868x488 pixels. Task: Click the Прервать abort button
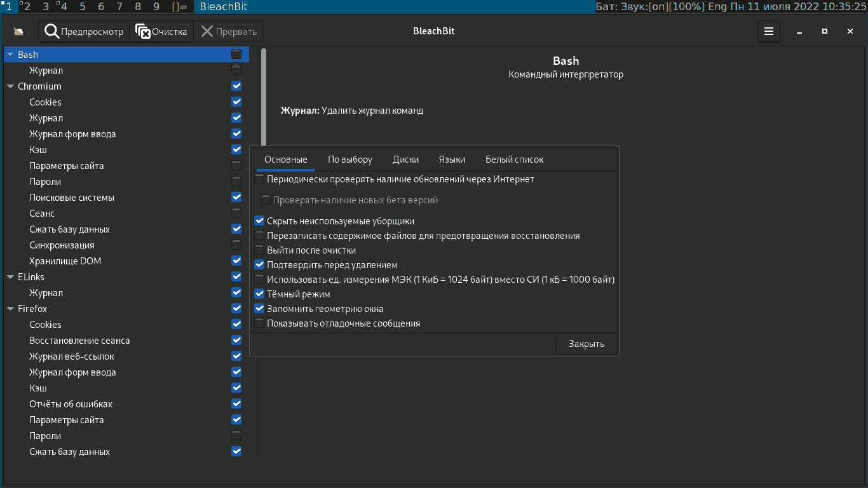pos(228,31)
